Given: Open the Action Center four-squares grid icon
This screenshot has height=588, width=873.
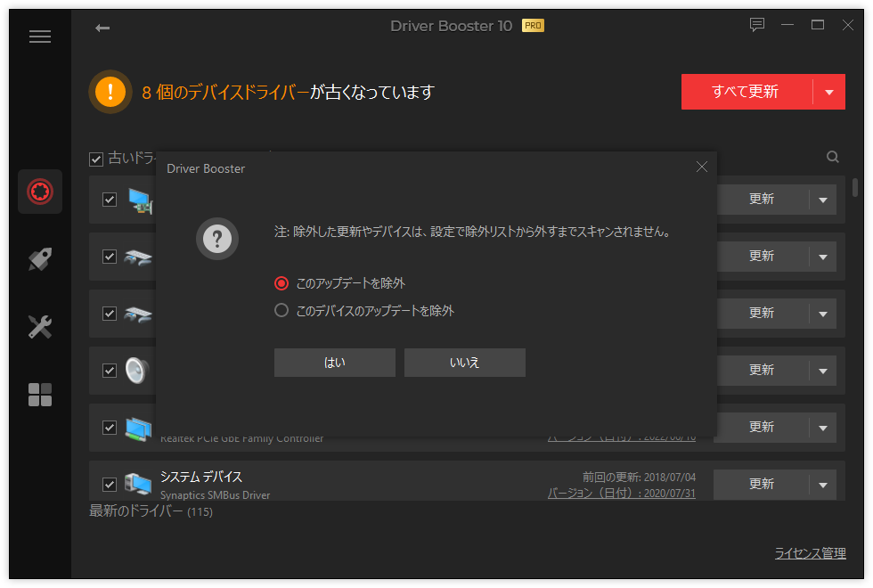Looking at the screenshot, I should (40, 395).
